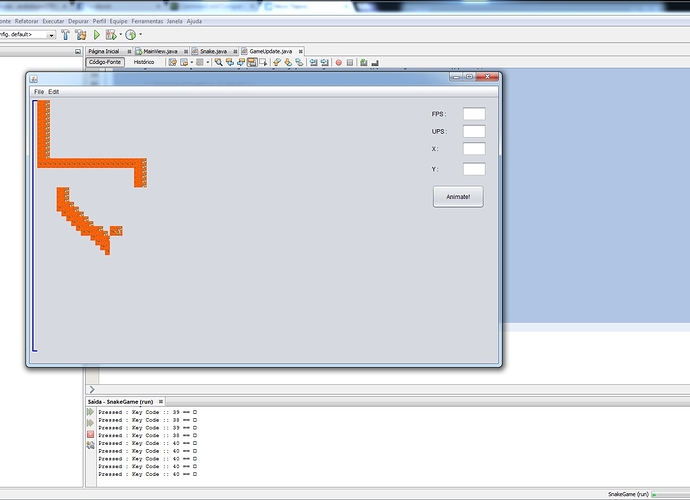
Task: Click the X value input field
Action: click(474, 149)
